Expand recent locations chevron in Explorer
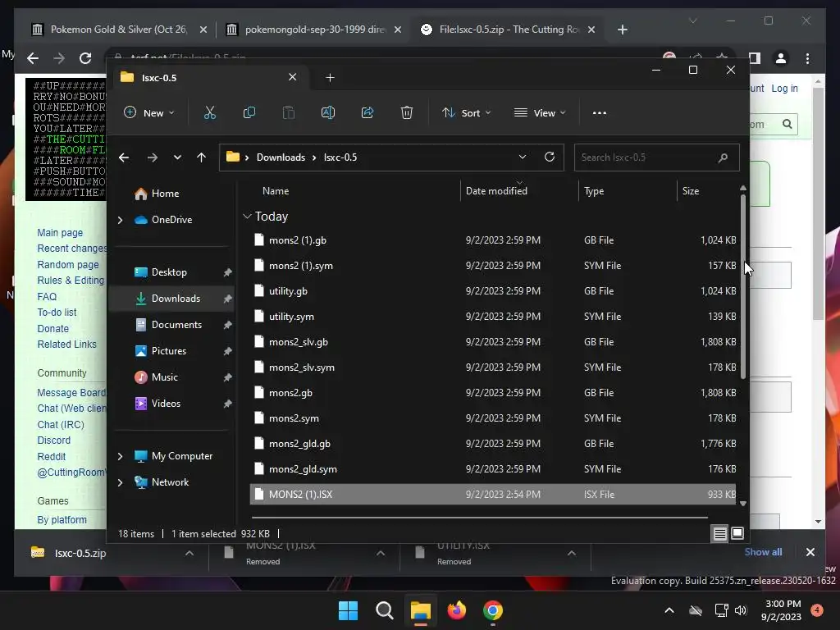This screenshot has height=630, width=840. 177,157
